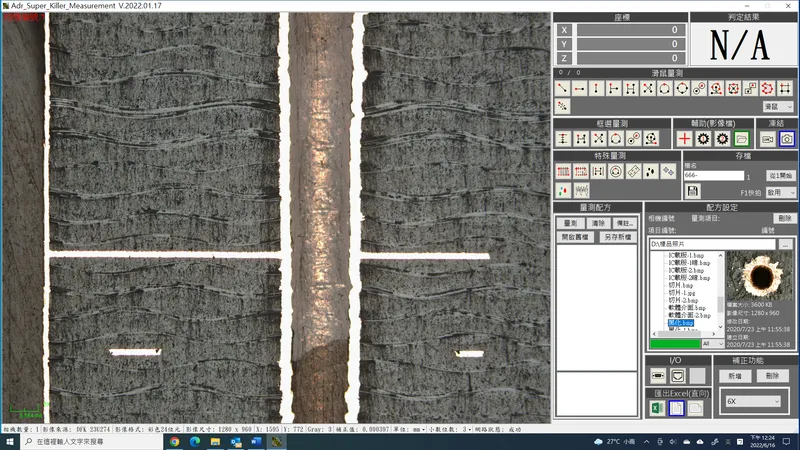Click the serial port I/O icon

tap(658, 375)
